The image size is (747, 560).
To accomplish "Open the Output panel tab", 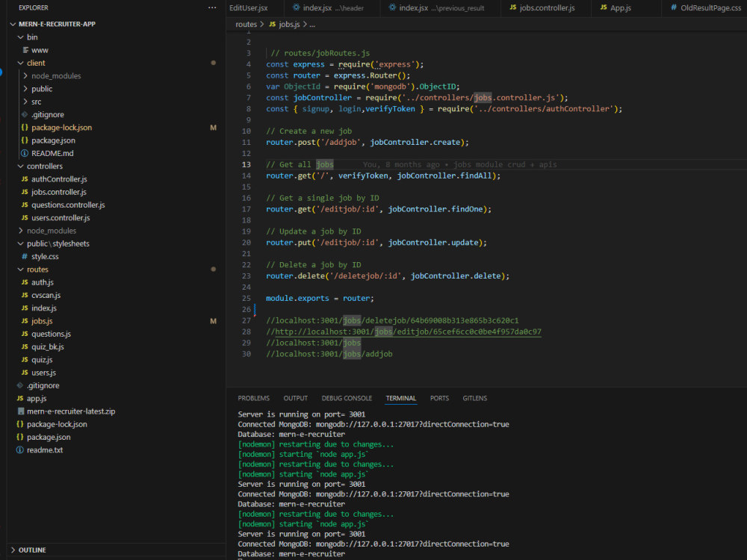I will 295,398.
